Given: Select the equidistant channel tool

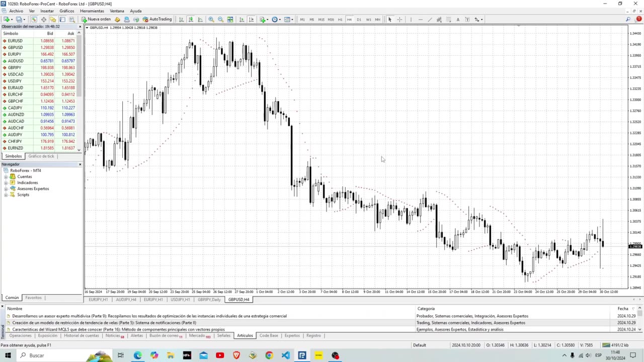Looking at the screenshot, I should pos(439,19).
